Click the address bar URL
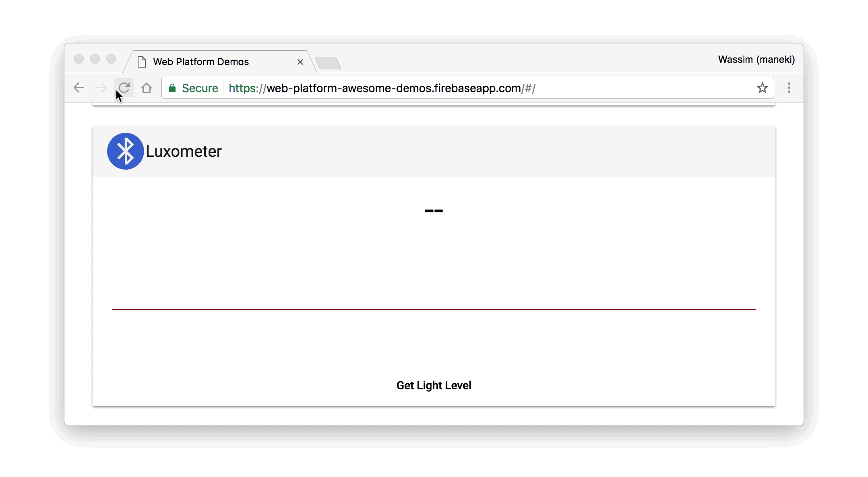 (382, 88)
